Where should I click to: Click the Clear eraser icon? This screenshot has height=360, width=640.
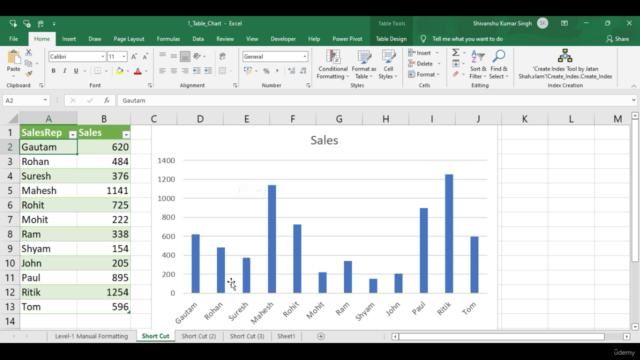456,74
